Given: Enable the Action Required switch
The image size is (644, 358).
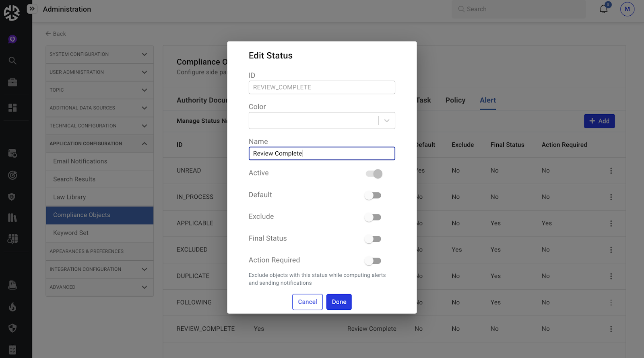Looking at the screenshot, I should (x=373, y=261).
